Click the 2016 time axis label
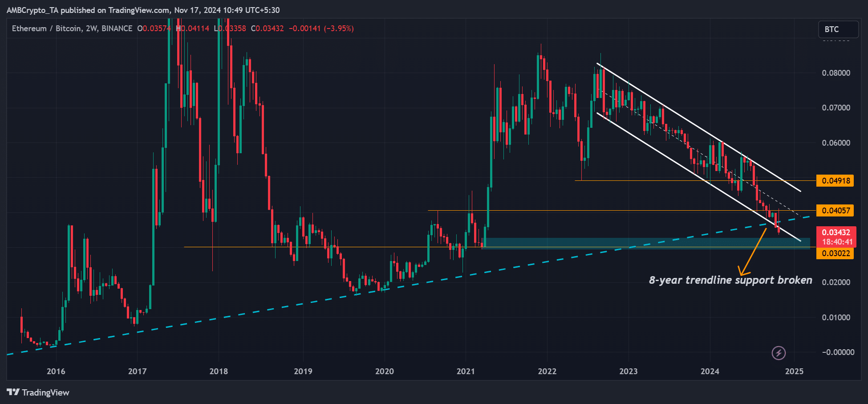 [56, 371]
